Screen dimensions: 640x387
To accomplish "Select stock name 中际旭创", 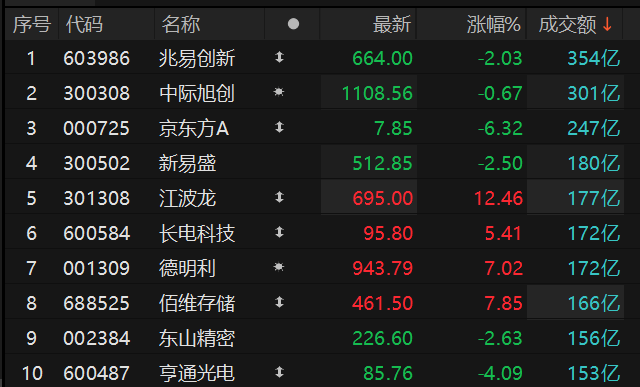I will tap(197, 93).
